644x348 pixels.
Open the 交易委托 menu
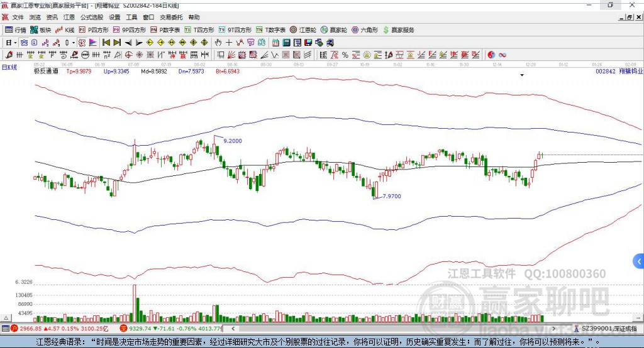(171, 17)
